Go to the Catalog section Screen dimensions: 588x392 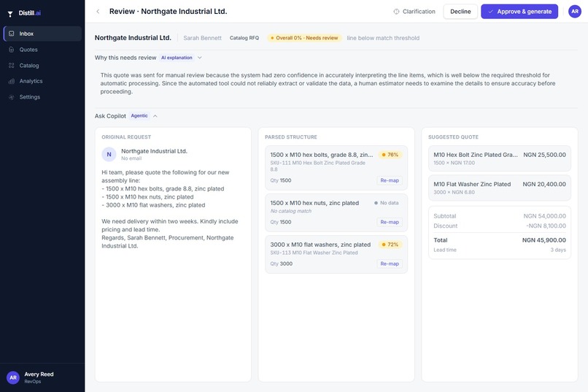[x=42, y=65]
